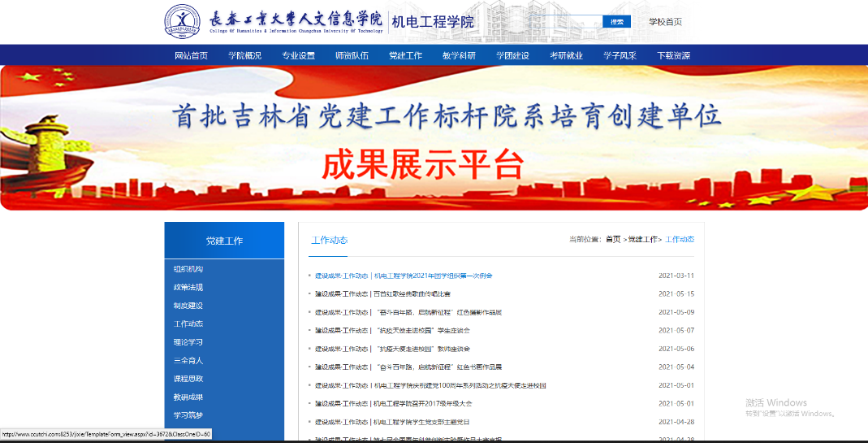
Task: Go to 三全育人 sidebar item
Action: (x=188, y=361)
